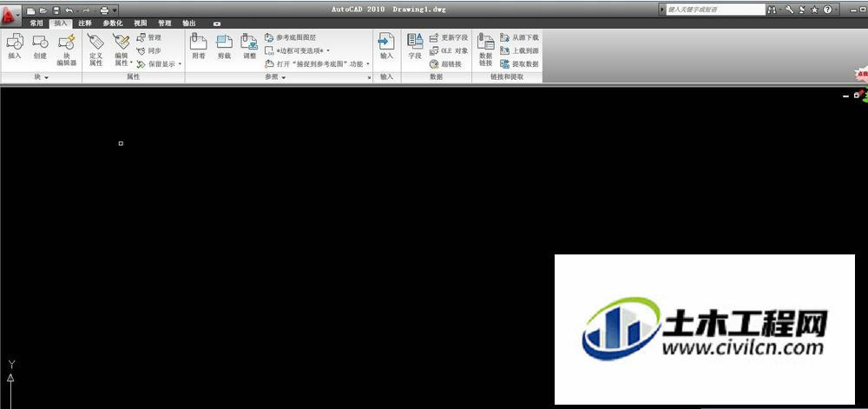The width and height of the screenshot is (868, 409).
Task: Click the 属性 panel title
Action: [x=133, y=77]
